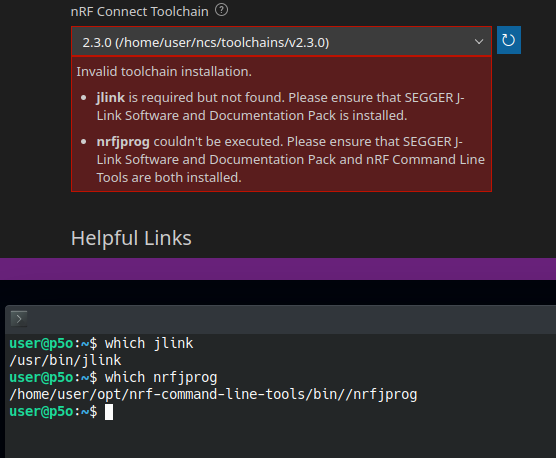Click the help icon beside nRF Connect Toolchain

point(222,10)
